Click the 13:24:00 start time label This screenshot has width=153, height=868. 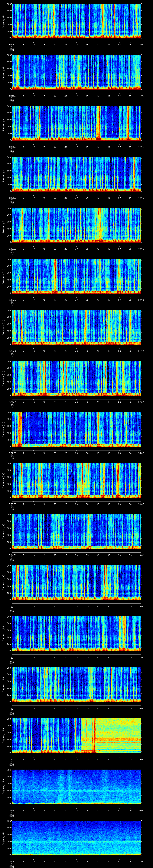12,555
